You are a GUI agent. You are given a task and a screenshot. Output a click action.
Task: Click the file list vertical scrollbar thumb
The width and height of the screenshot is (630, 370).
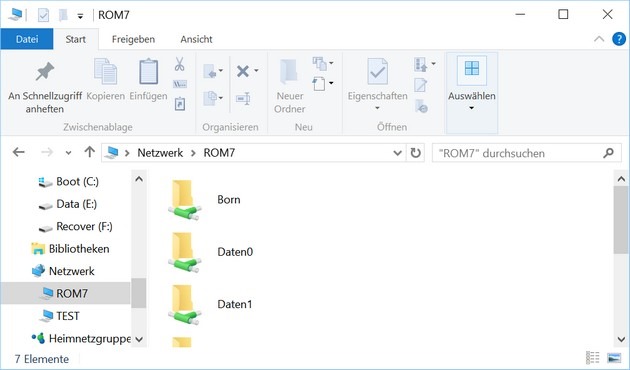pyautogui.click(x=621, y=220)
